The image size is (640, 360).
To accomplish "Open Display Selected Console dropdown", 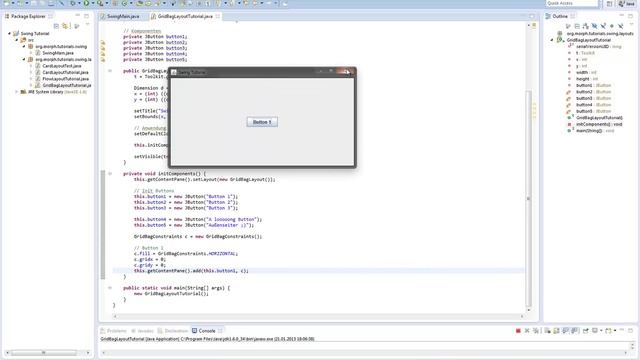I will (601, 331).
